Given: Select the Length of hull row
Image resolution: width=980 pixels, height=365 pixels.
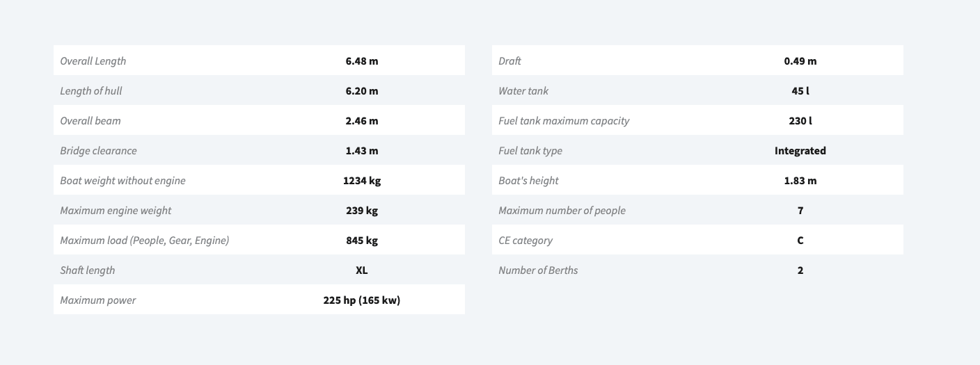Looking at the screenshot, I should 259,90.
